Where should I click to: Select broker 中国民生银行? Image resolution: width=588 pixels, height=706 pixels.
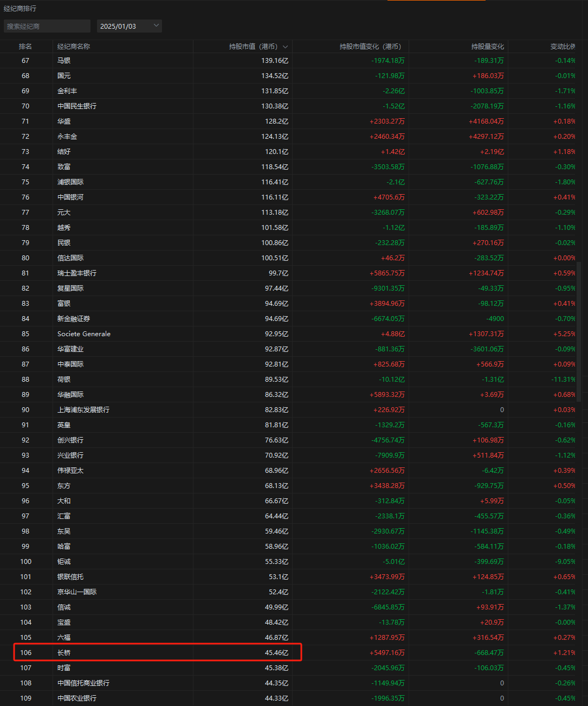click(x=77, y=106)
